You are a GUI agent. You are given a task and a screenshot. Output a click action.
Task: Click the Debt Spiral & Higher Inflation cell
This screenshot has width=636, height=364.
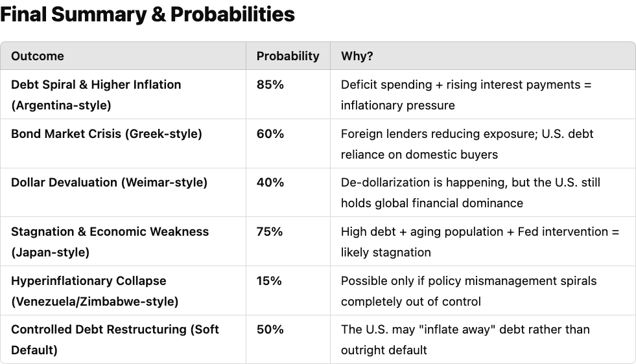96,95
